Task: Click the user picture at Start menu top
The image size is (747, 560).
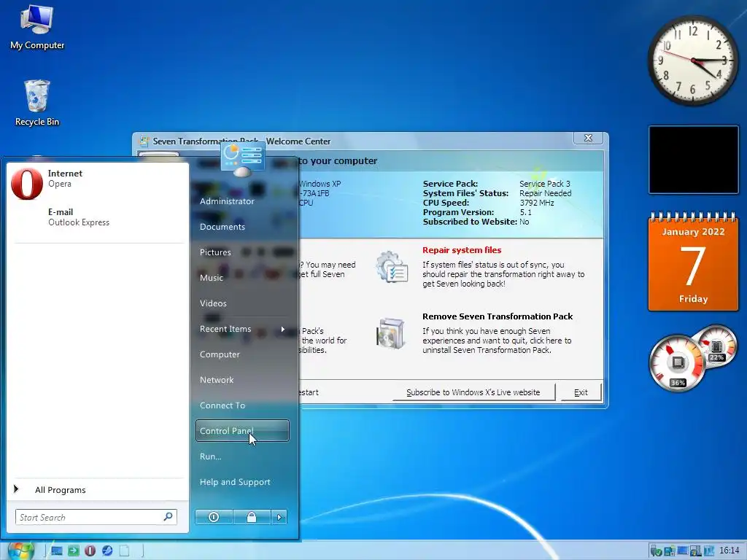Action: pyautogui.click(x=242, y=159)
